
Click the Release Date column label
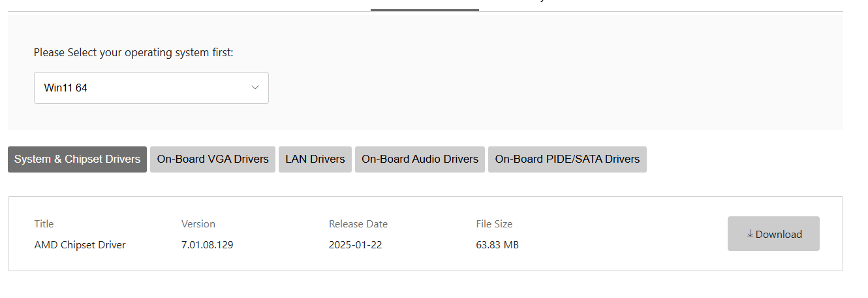click(x=358, y=224)
